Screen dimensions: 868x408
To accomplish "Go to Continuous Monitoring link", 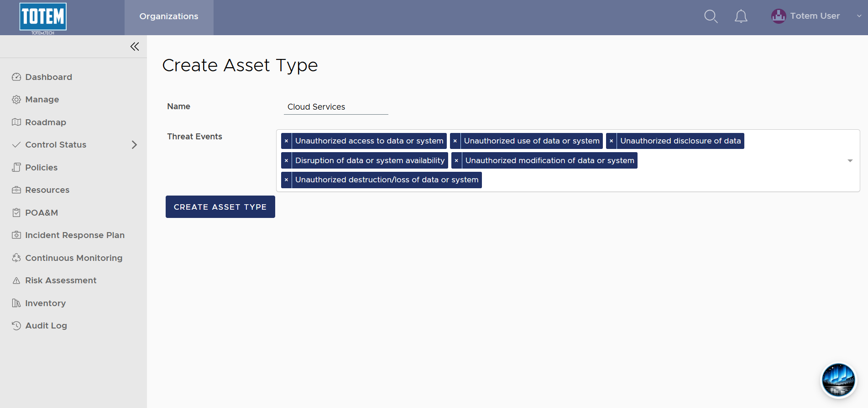I will [x=73, y=258].
